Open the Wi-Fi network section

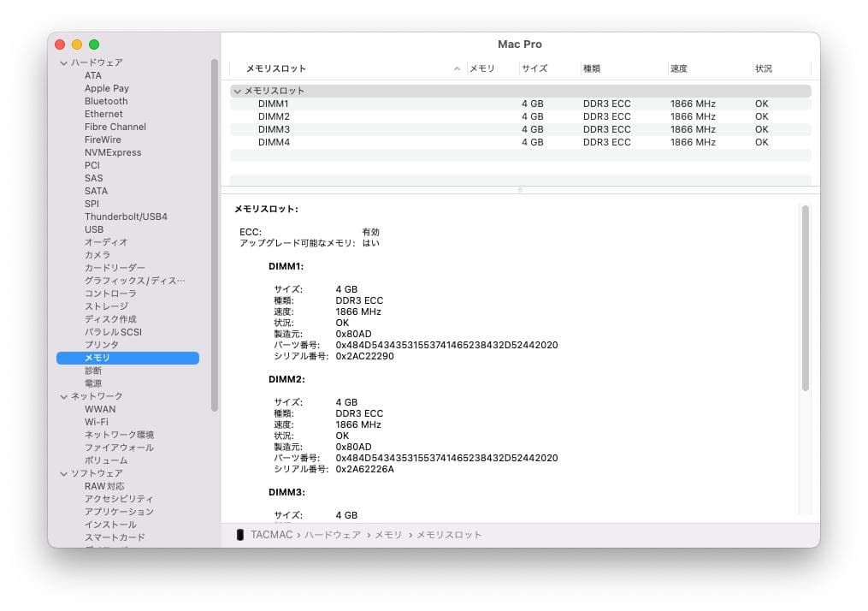[97, 422]
